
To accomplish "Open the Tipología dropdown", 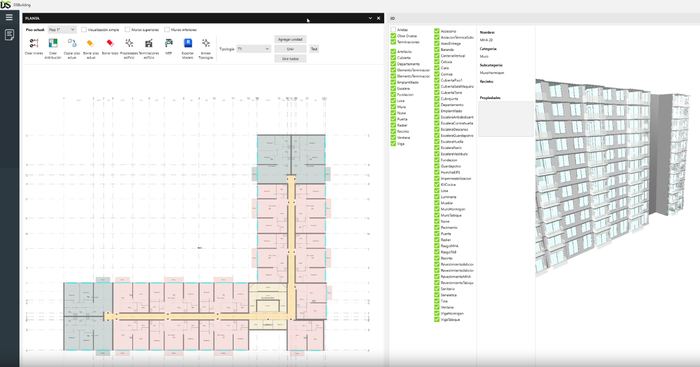I will (253, 49).
